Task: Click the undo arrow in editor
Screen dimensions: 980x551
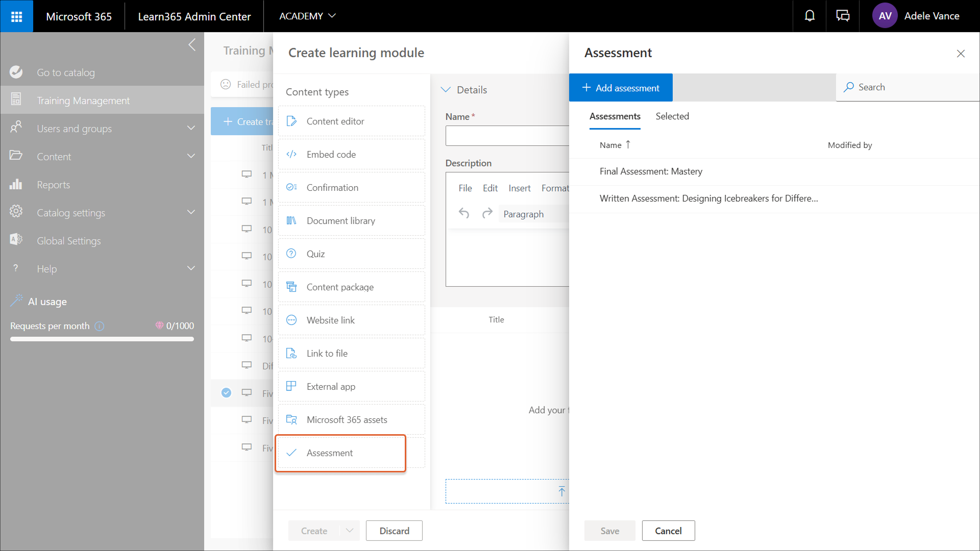Action: pyautogui.click(x=463, y=213)
